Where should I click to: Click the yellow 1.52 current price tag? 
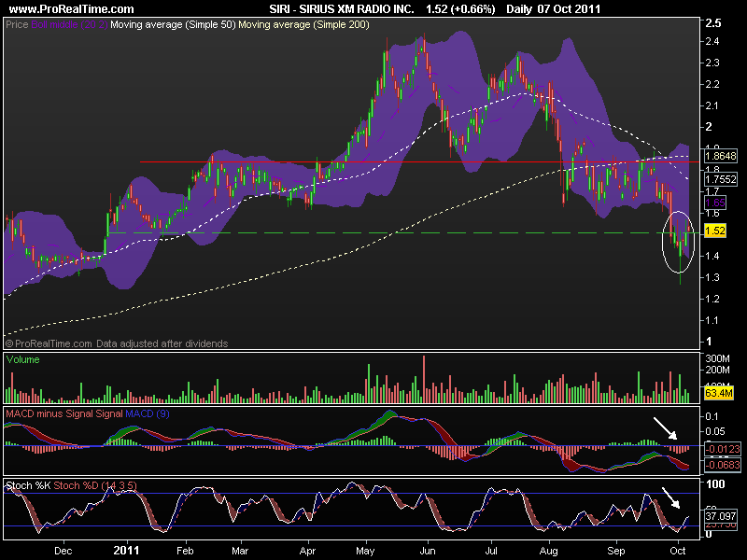(x=714, y=231)
